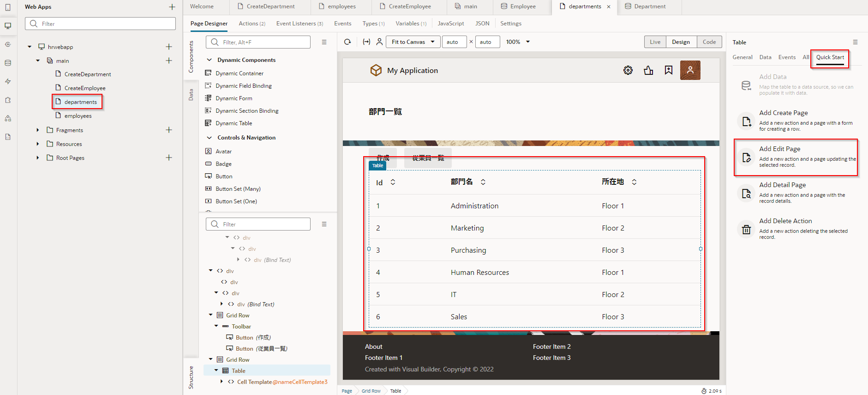Click the canvas reload page icon

[347, 42]
